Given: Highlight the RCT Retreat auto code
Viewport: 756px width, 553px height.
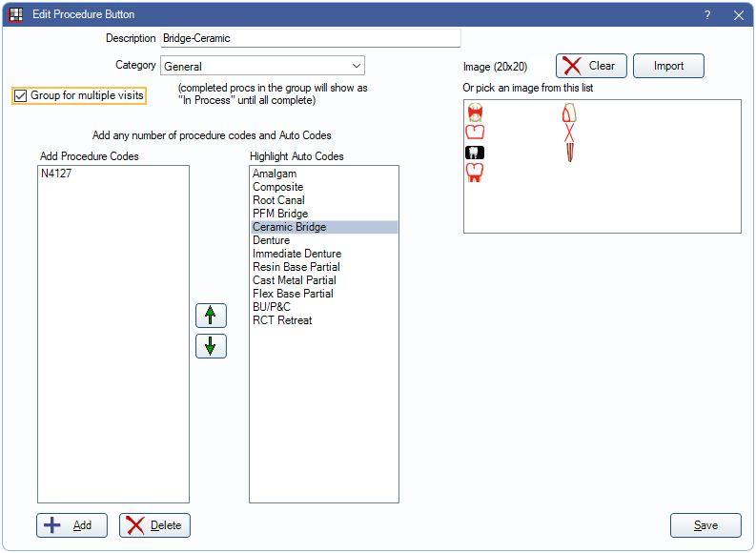Looking at the screenshot, I should 282,320.
